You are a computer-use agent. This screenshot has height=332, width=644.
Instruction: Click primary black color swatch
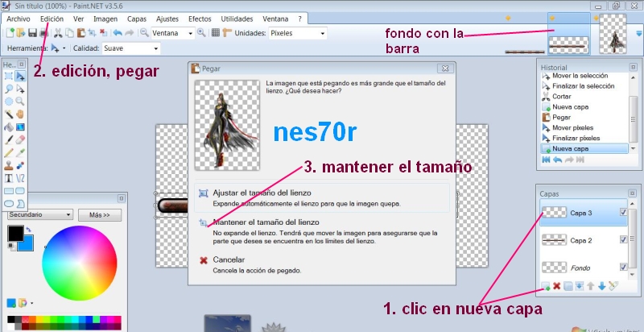click(x=15, y=234)
